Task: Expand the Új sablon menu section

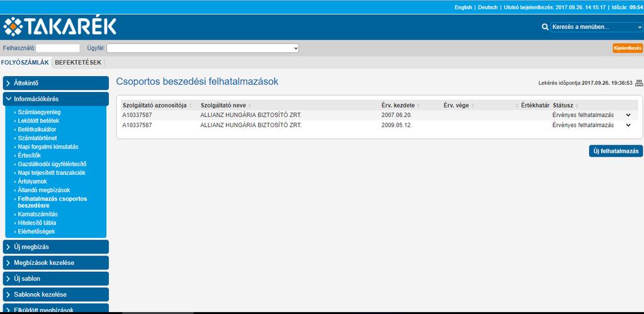Action: pyautogui.click(x=56, y=278)
